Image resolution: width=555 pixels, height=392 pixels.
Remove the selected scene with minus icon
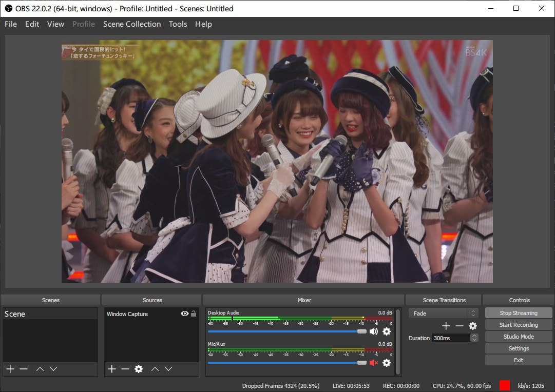click(x=24, y=369)
